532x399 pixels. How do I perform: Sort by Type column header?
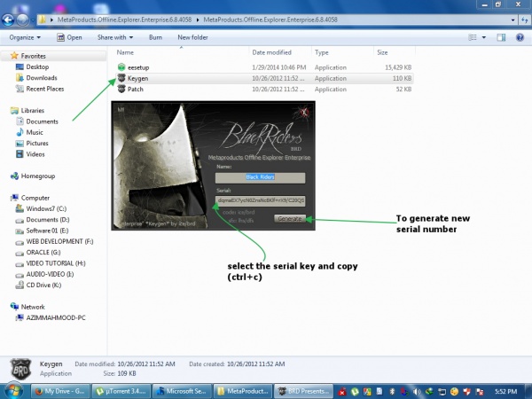pos(321,52)
